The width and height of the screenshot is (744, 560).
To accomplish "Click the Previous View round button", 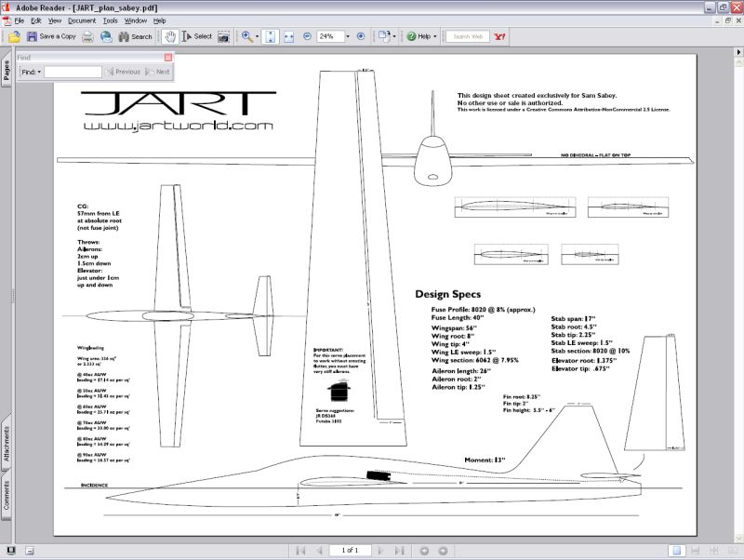I will click(424, 551).
